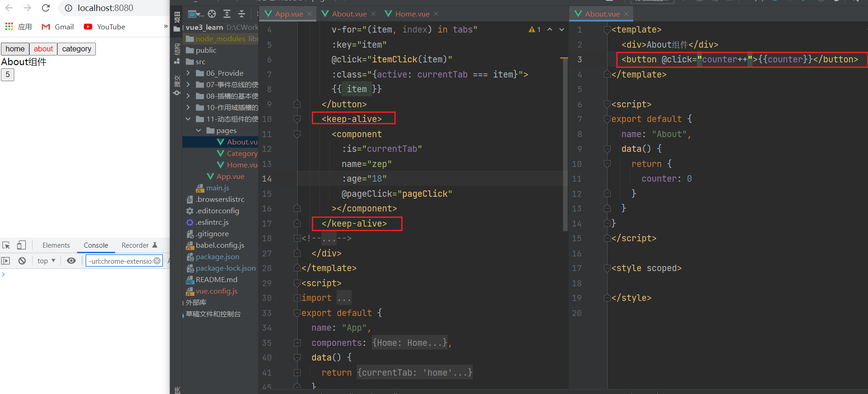This screenshot has height=394, width=868.
Task: Collapse all in project tree
Action: click(x=242, y=14)
